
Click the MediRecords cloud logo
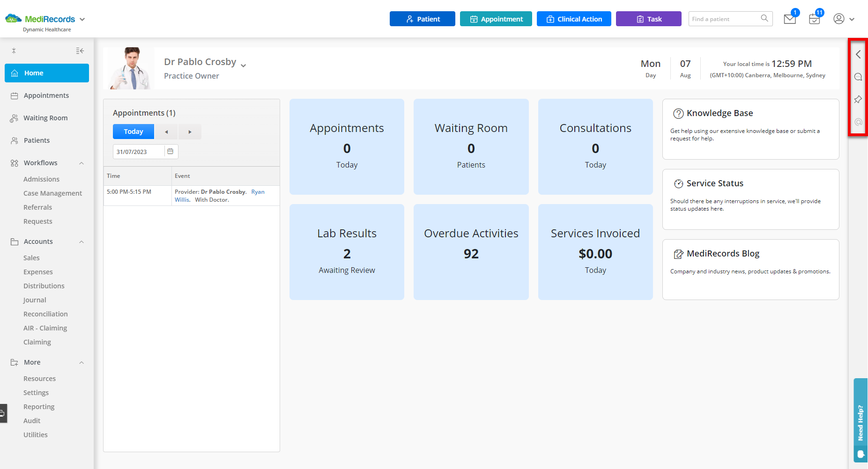click(x=14, y=19)
